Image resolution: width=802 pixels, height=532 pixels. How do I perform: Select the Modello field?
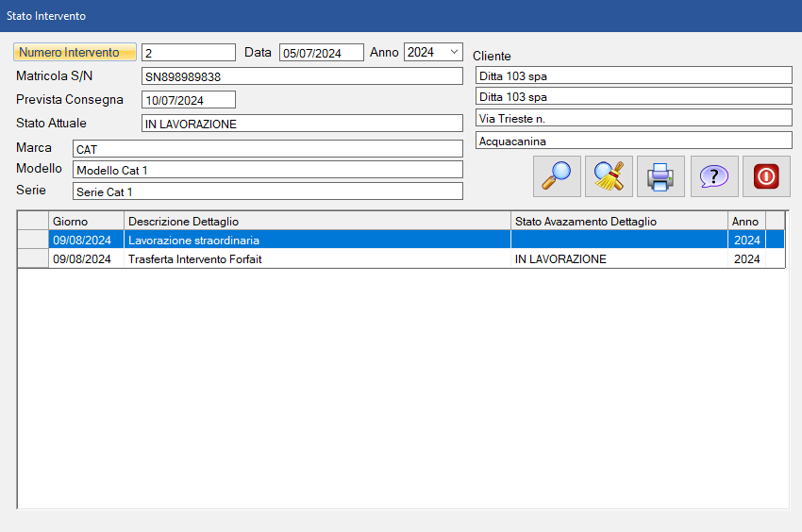click(x=267, y=170)
